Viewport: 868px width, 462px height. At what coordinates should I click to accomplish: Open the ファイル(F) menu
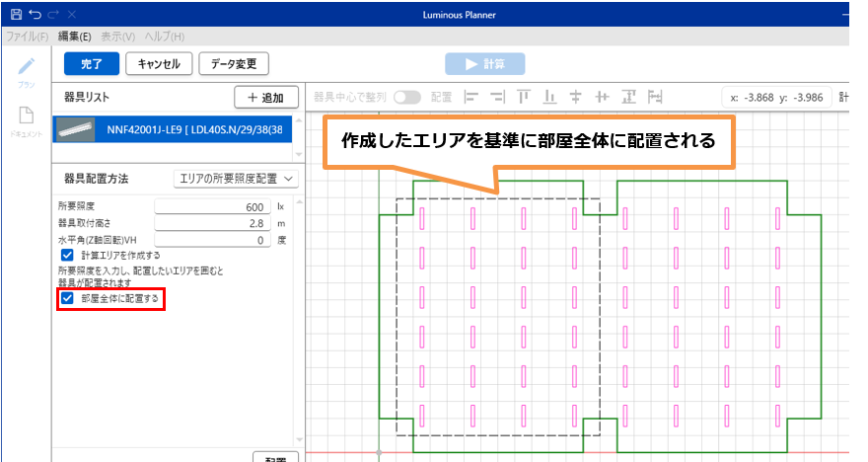click(x=27, y=37)
